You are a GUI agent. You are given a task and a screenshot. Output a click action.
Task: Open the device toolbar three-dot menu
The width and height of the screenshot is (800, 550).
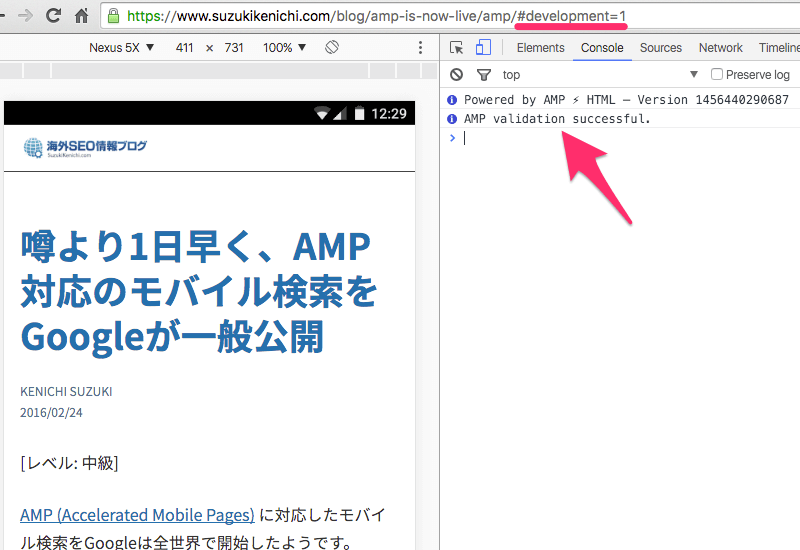tap(420, 47)
